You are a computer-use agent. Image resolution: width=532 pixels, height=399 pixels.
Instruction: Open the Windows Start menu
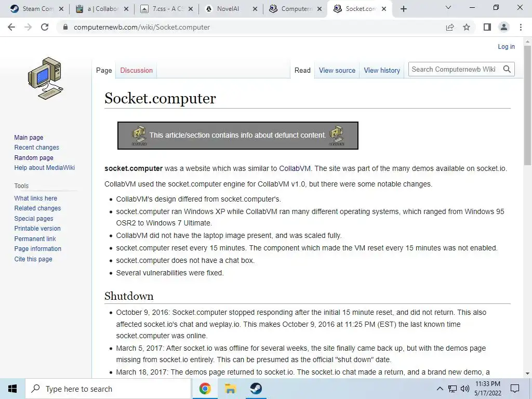tap(12, 389)
